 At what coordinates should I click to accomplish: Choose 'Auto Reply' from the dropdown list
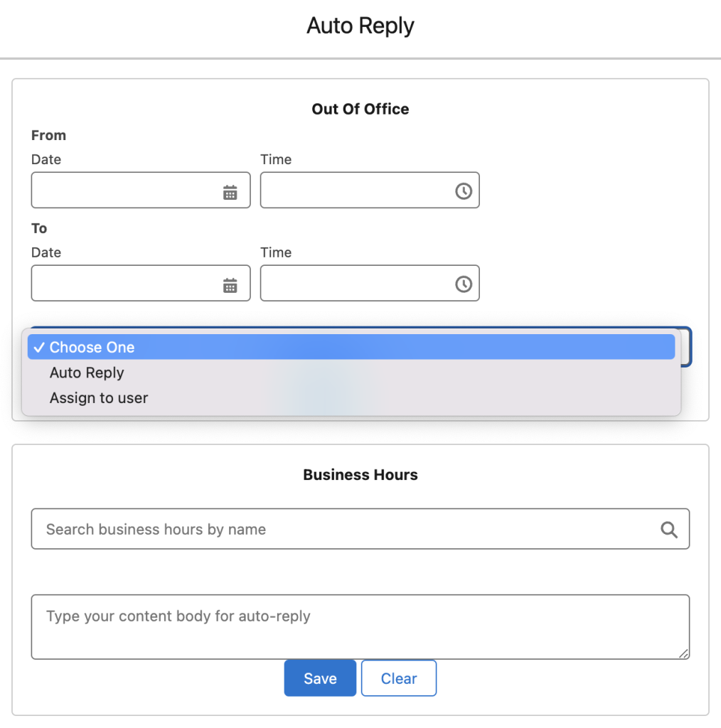tap(87, 373)
